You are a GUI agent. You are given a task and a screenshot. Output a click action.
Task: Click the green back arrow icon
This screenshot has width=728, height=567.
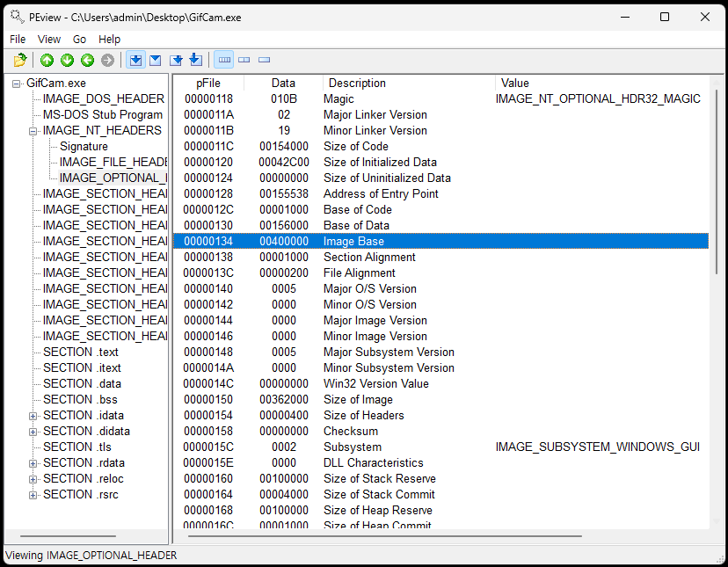(87, 60)
